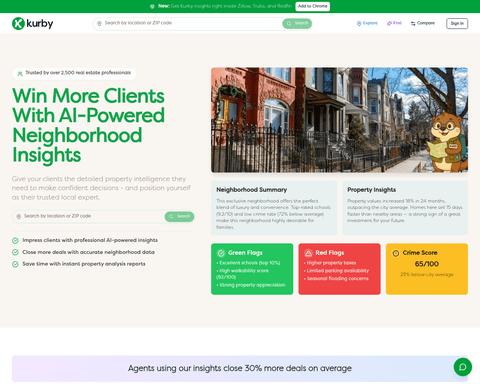The height and width of the screenshot is (384, 480).
Task: Open the Find menu item
Action: point(394,23)
